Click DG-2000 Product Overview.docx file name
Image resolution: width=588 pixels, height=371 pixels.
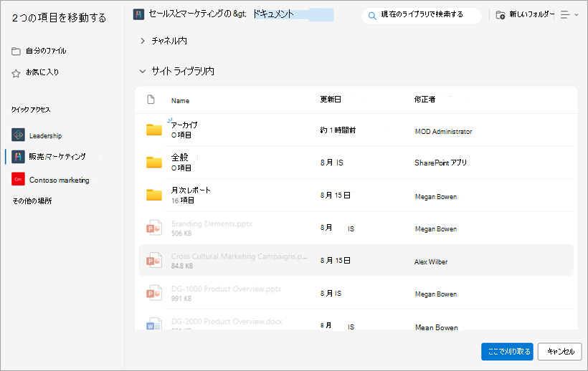click(x=227, y=321)
